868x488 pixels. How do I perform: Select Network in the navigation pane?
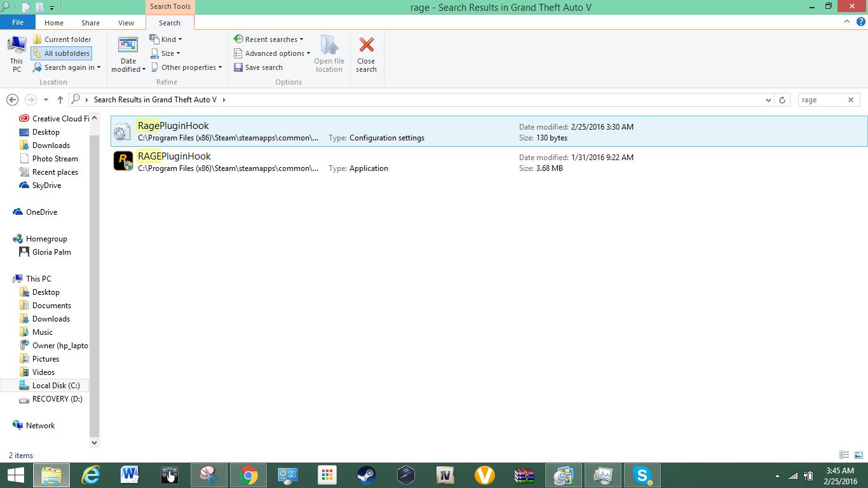tap(34, 425)
